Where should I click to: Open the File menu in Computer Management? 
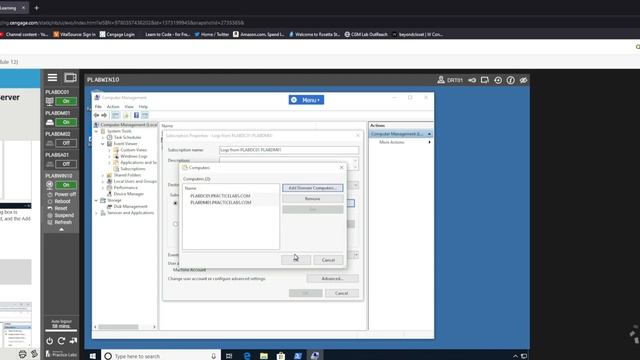coord(98,107)
